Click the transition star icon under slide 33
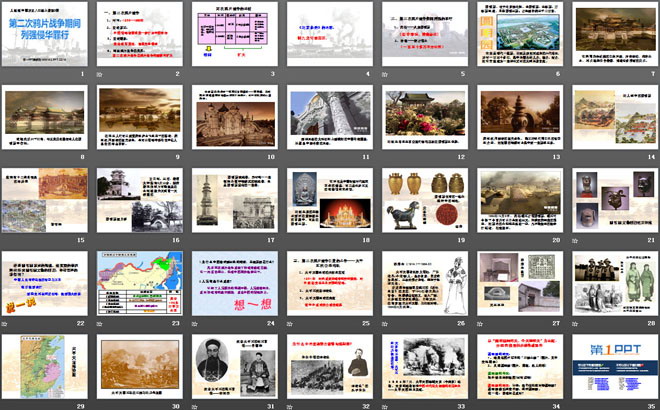This screenshot has height=410, width=660. tap(385, 407)
